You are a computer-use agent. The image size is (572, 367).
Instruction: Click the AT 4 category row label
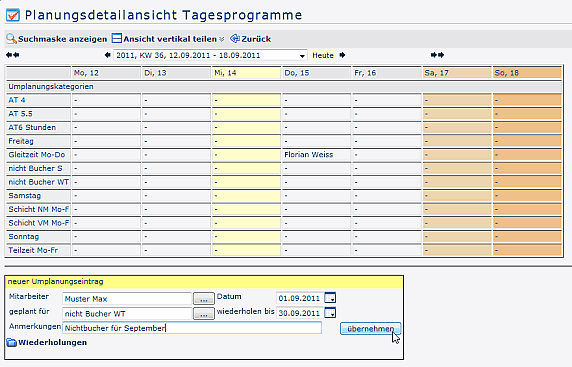coord(38,100)
